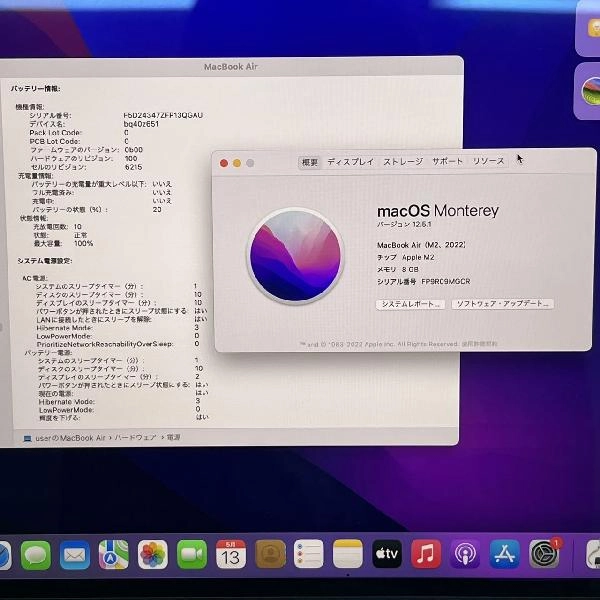
Task: Click version 12.6.1 text
Action: (404, 224)
